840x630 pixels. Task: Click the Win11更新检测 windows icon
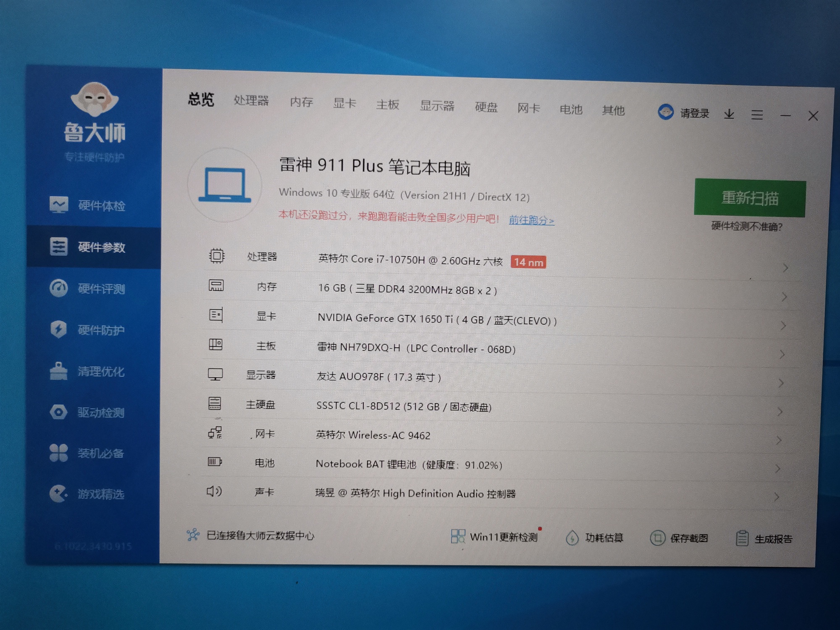[x=458, y=536]
